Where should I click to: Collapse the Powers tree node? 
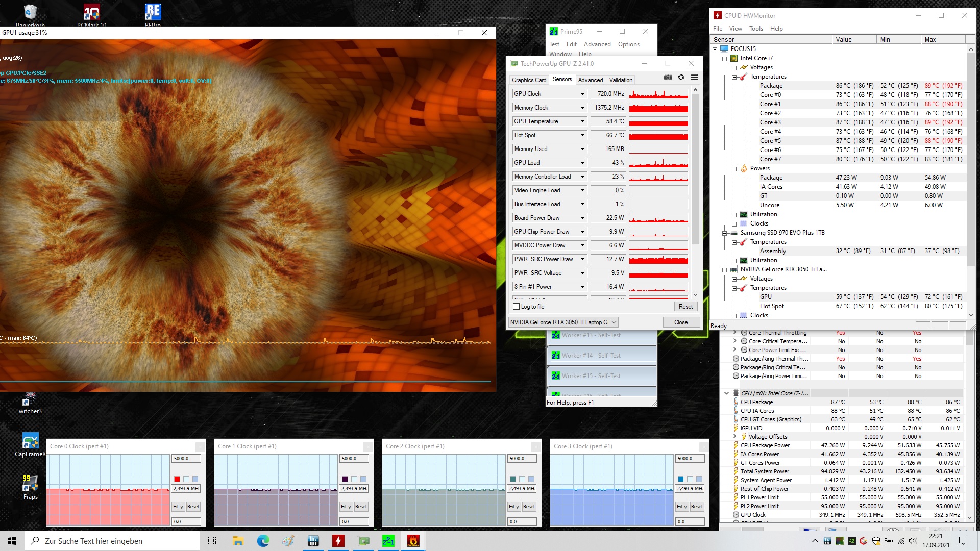734,169
